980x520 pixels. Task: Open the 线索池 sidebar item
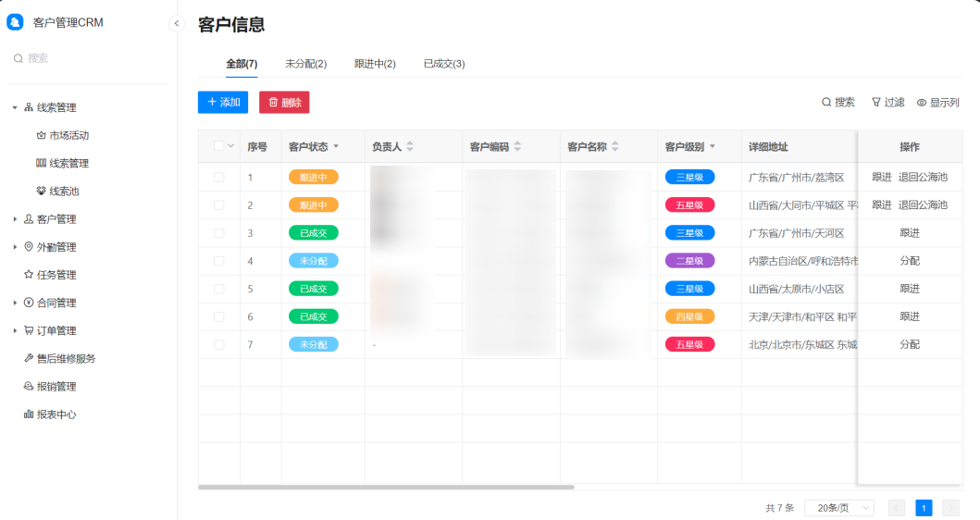click(64, 192)
